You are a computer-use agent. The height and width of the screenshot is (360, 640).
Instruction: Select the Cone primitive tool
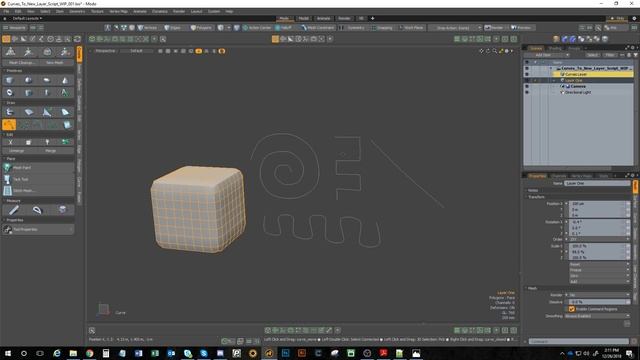65,80
